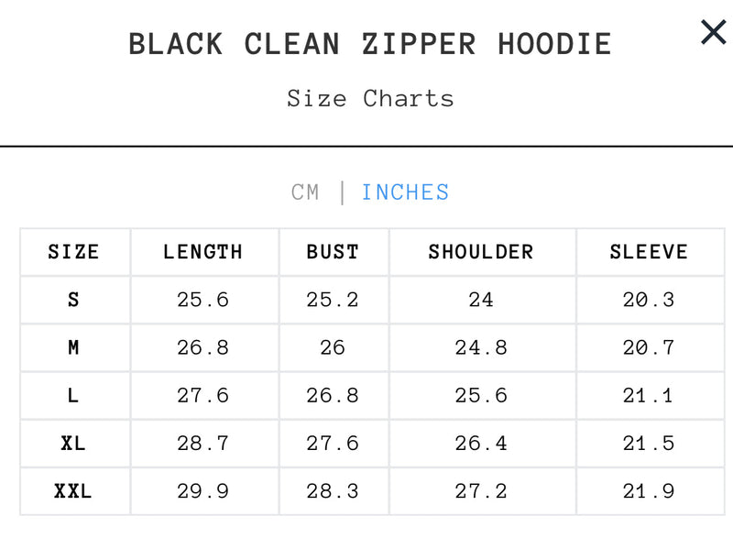Image resolution: width=733 pixels, height=560 pixels.
Task: Select the XL size row
Action: click(x=73, y=444)
